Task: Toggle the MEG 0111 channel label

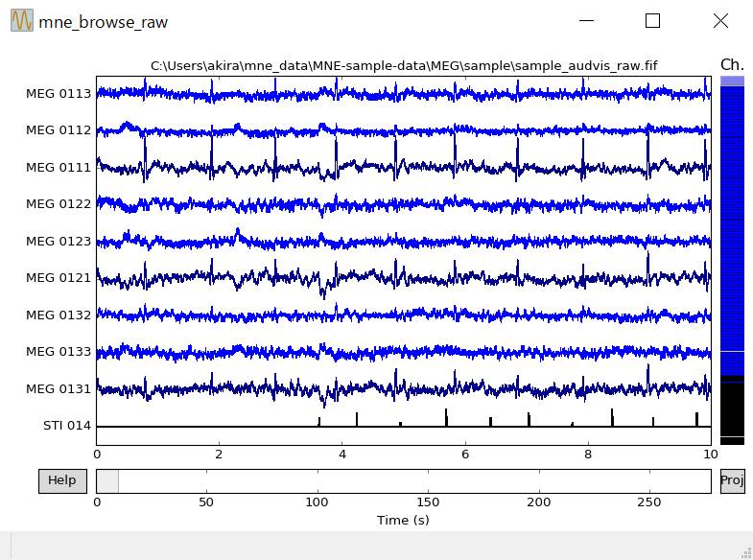Action: coord(59,168)
